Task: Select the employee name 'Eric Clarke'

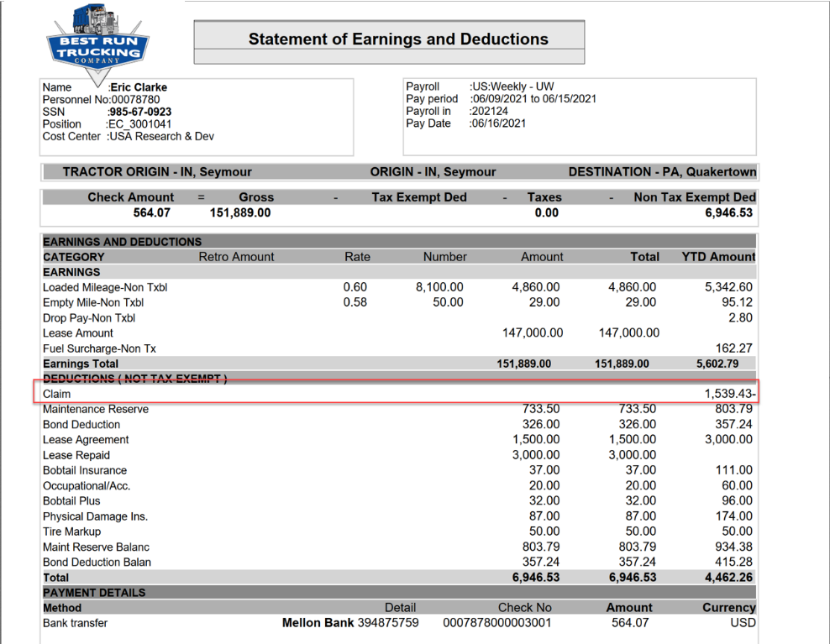Action: 139,87
